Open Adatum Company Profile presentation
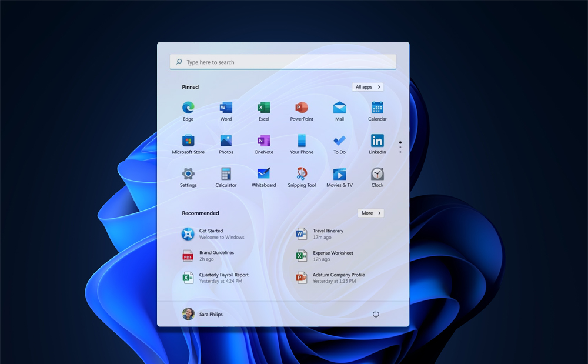 click(x=330, y=278)
